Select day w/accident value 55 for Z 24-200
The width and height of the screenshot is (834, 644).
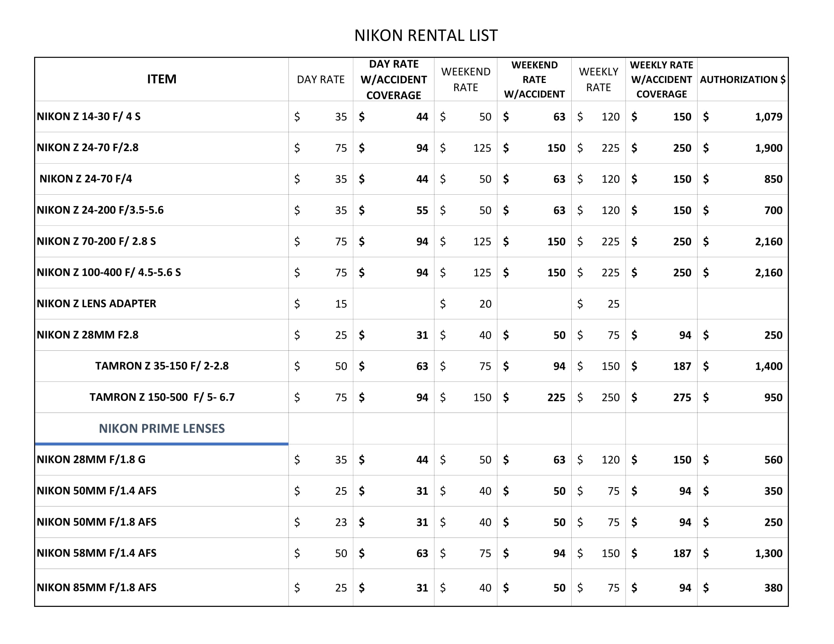point(422,210)
